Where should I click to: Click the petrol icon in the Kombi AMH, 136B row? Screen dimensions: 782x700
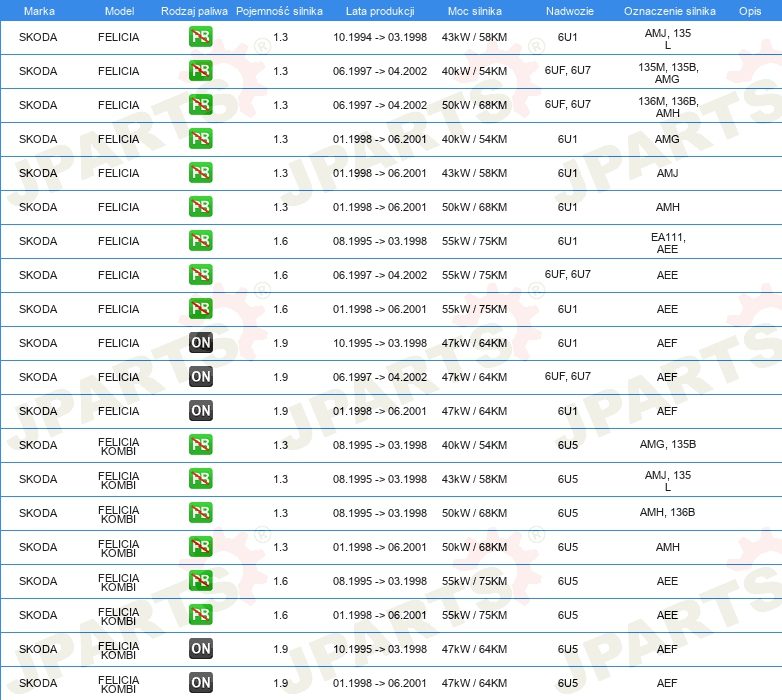pos(200,513)
